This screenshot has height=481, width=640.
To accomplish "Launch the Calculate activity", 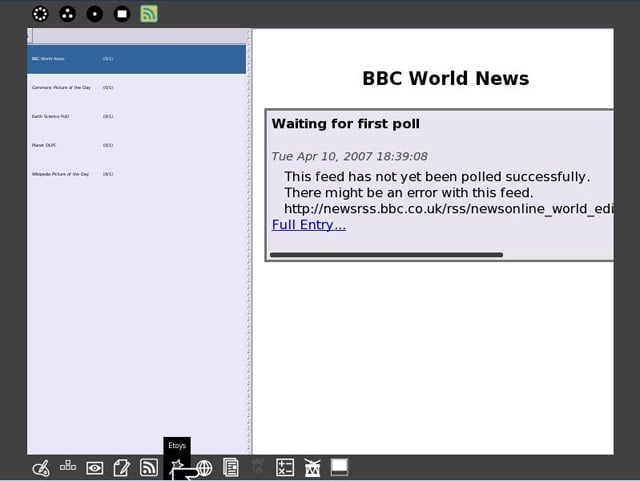I will click(x=285, y=468).
